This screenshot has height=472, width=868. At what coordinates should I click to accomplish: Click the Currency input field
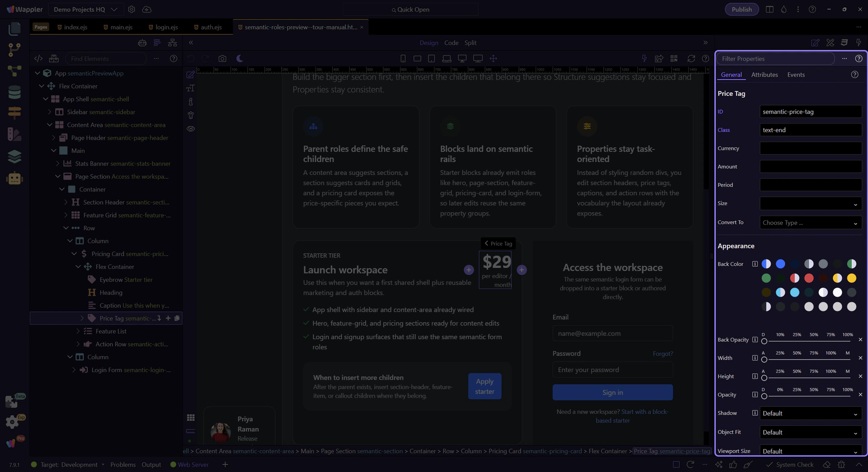(x=810, y=148)
